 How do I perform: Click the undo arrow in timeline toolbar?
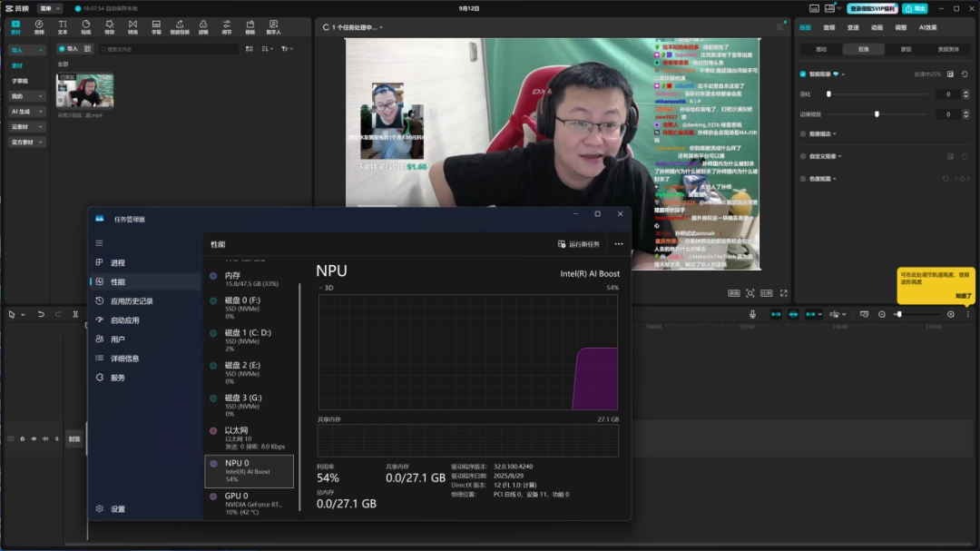pos(41,314)
